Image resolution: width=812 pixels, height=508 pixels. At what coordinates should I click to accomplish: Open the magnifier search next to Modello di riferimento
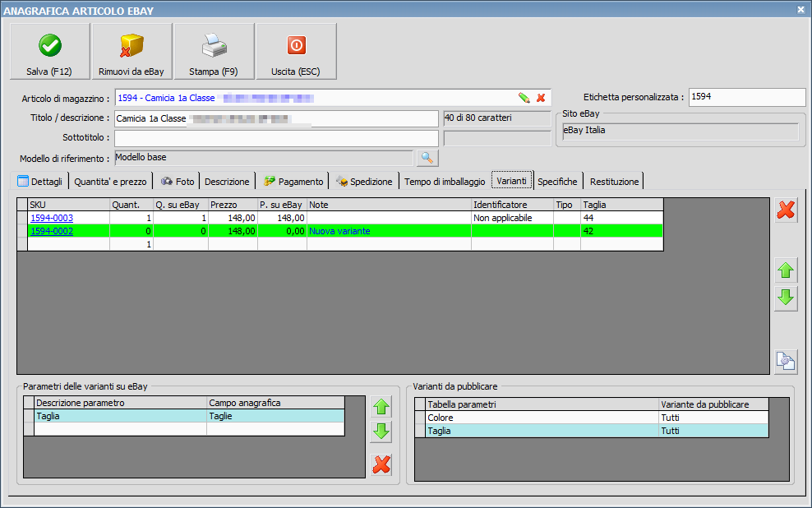coord(427,157)
